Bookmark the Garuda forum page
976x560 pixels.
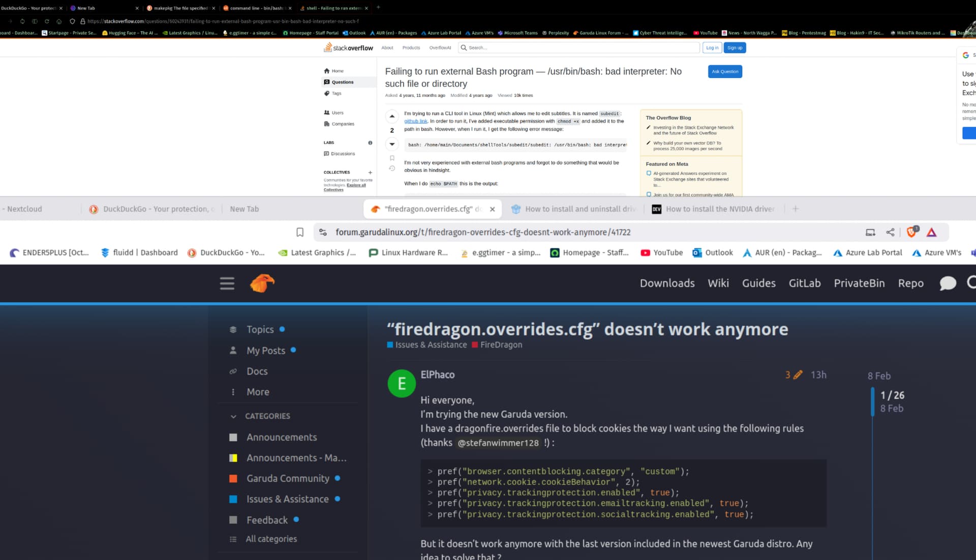300,232
